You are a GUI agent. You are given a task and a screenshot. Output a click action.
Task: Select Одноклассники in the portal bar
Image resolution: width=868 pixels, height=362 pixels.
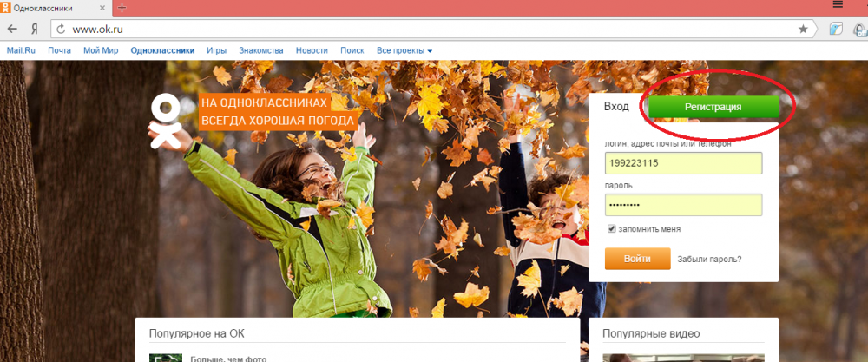tap(163, 50)
